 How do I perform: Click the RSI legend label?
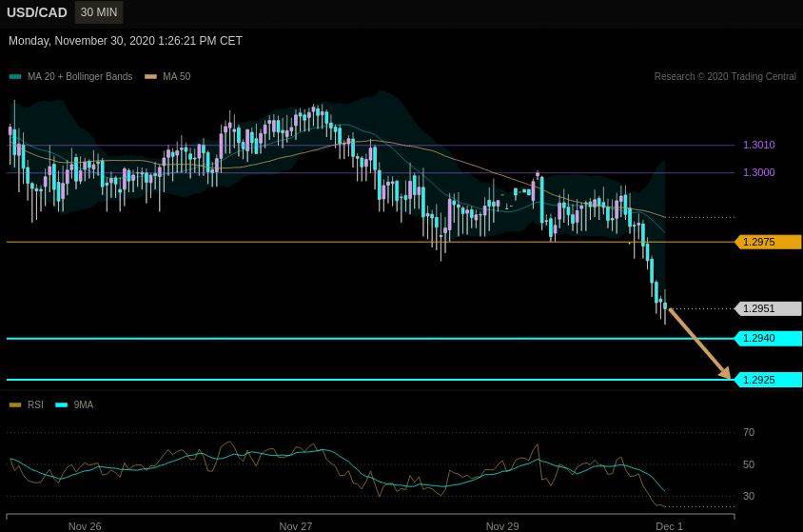coord(35,405)
